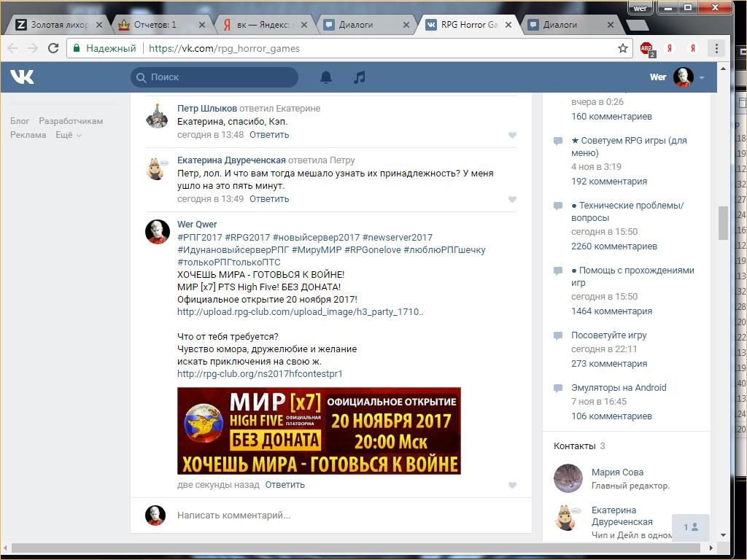The image size is (747, 560).
Task: Click the scroll down arrow of the page scrollbar
Action: point(723,535)
